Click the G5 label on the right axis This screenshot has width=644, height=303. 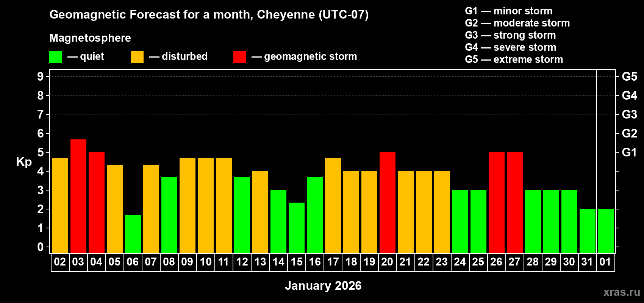[629, 77]
